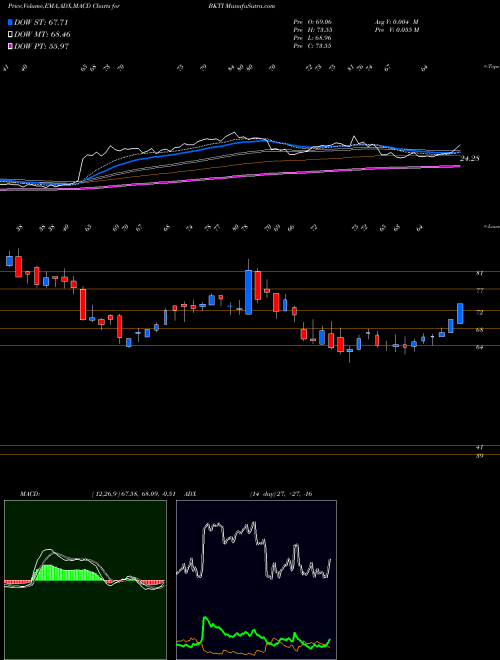Click the '<Tops' axis label
This screenshot has height=660, width=500.
click(x=491, y=67)
